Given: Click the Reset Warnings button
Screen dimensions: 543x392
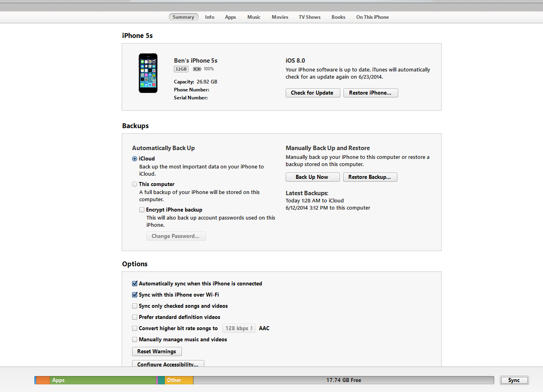Looking at the screenshot, I should pyautogui.click(x=157, y=351).
